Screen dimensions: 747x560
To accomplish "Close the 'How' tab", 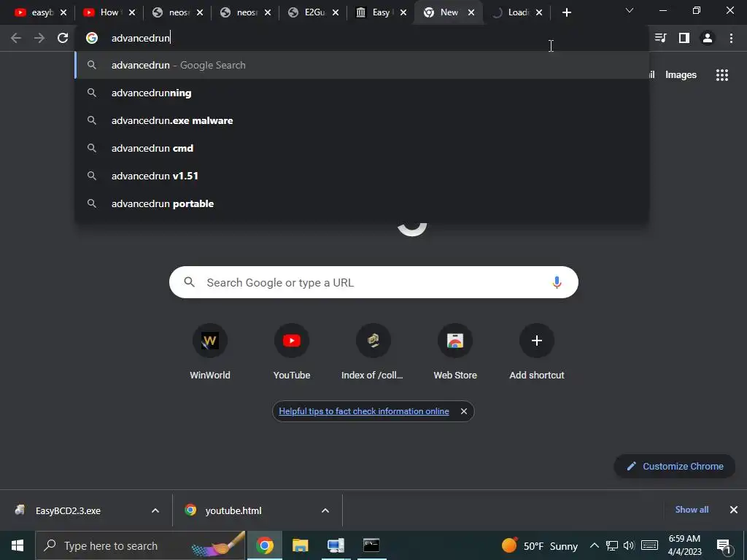I will coord(132,12).
